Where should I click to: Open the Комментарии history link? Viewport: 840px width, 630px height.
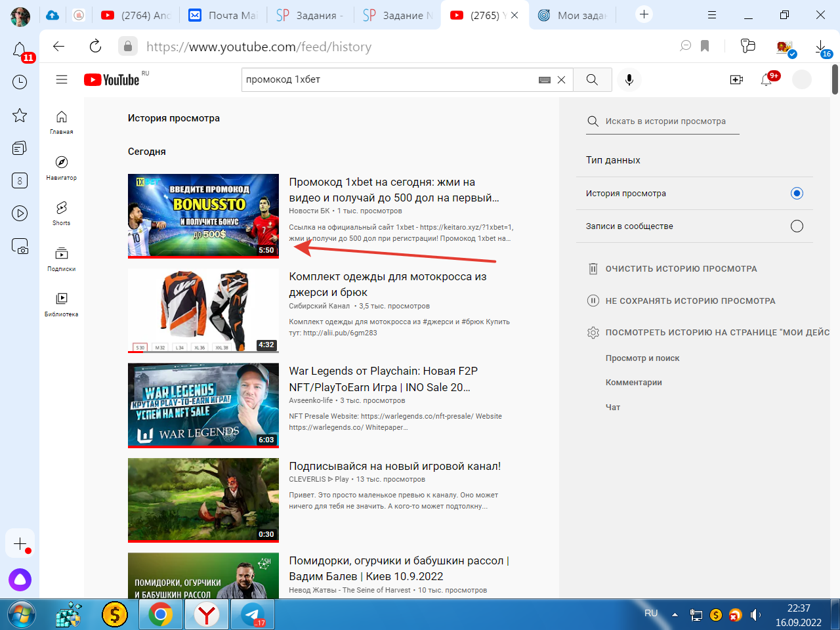(633, 383)
